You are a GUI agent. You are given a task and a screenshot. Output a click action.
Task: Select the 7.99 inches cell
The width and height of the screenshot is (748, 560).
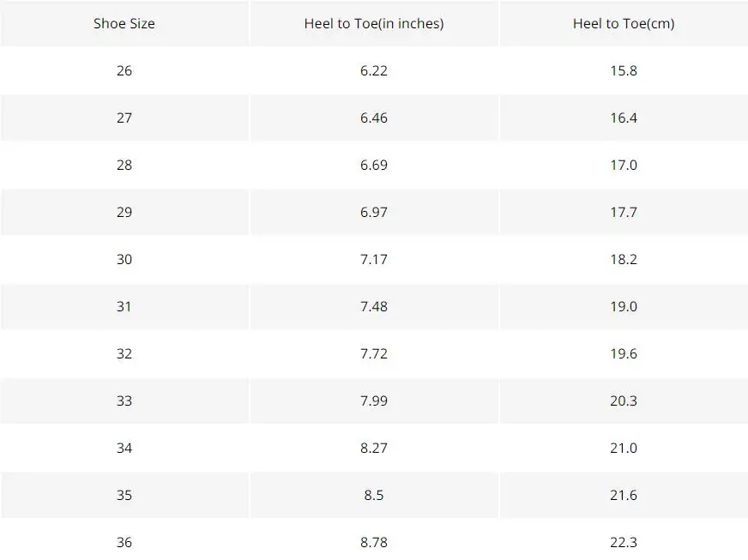tap(374, 401)
